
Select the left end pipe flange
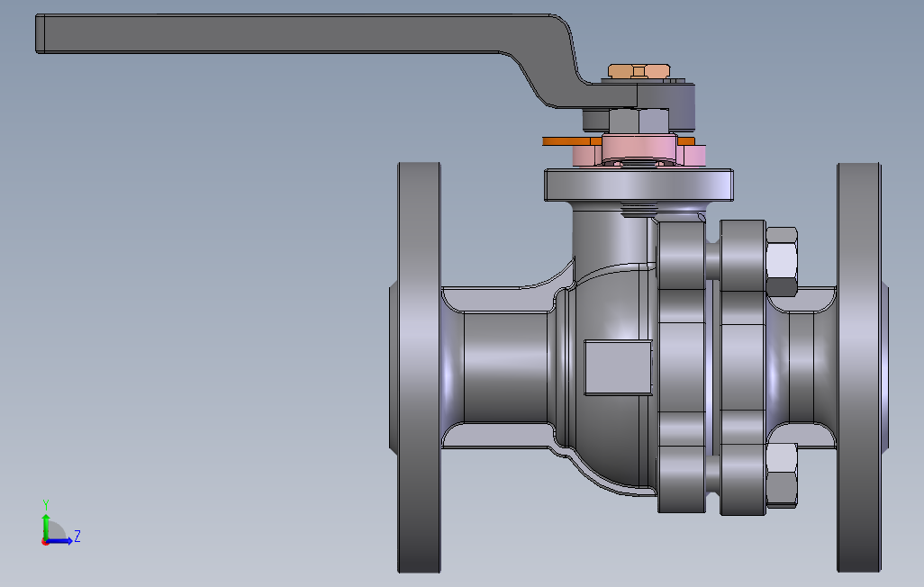pos(419,367)
